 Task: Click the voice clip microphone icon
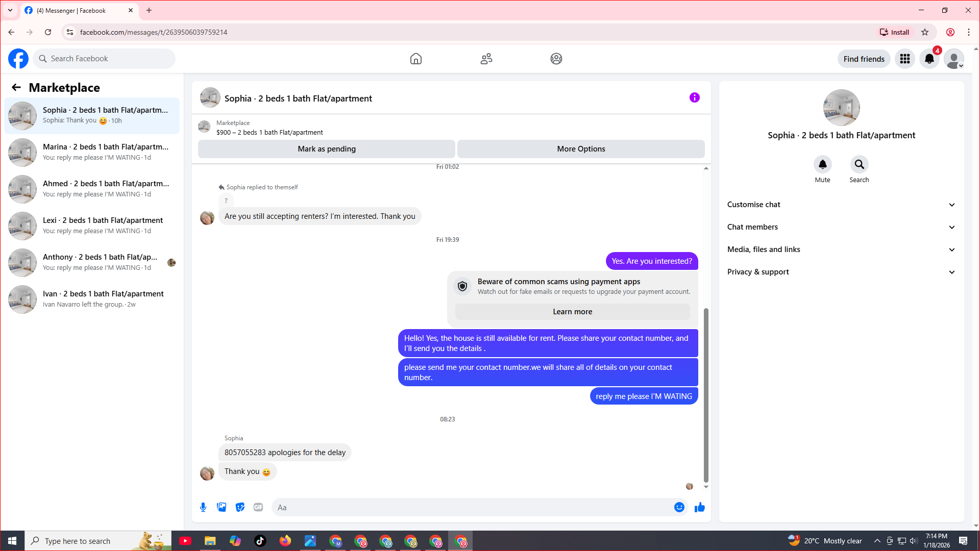(203, 507)
